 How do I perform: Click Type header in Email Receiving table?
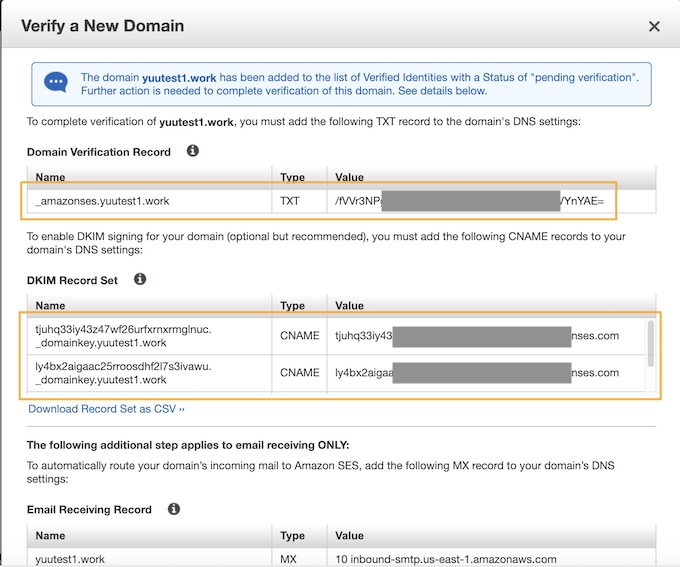point(292,535)
